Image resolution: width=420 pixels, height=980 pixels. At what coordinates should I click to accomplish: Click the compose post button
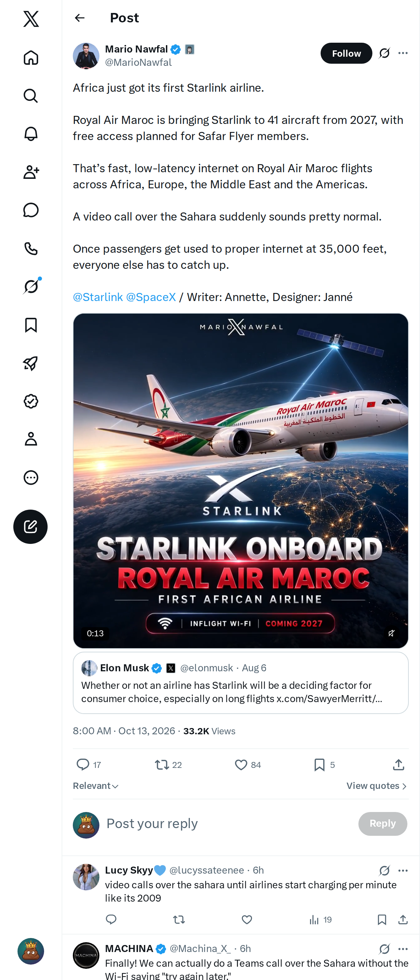coord(30,526)
